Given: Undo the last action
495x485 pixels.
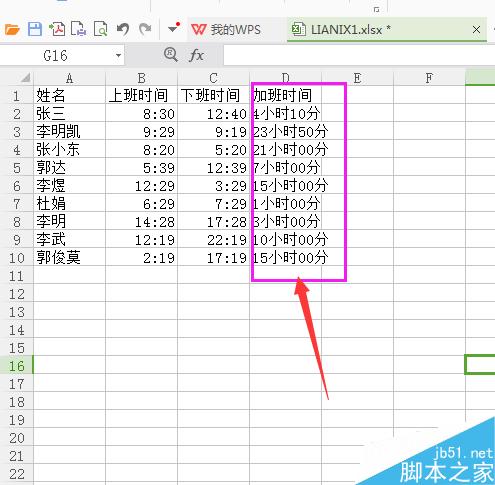Looking at the screenshot, I should click(x=123, y=29).
